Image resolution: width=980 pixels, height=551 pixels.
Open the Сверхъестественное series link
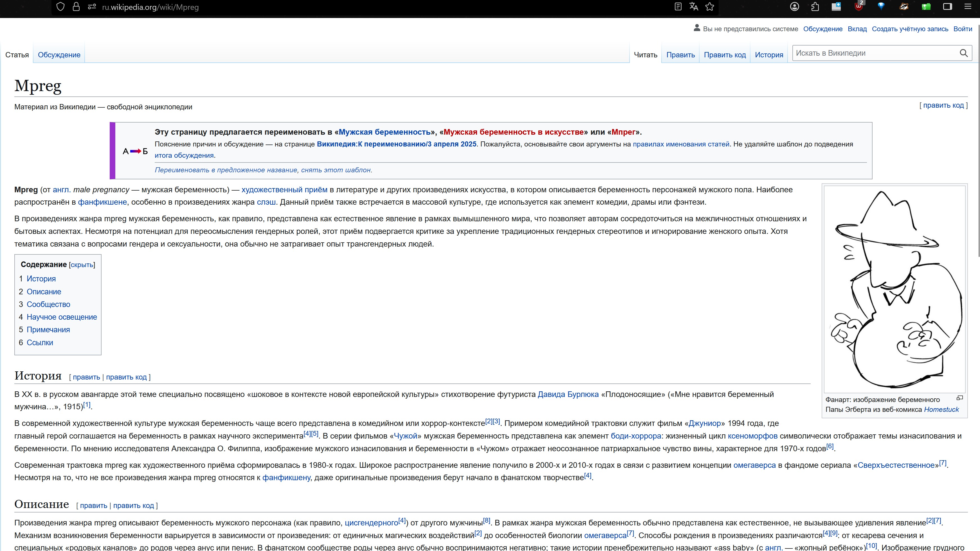[x=896, y=466]
